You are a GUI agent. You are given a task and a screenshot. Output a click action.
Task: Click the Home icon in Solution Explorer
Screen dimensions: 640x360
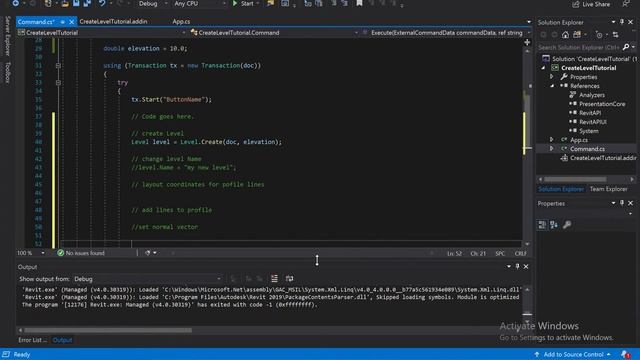coord(565,35)
